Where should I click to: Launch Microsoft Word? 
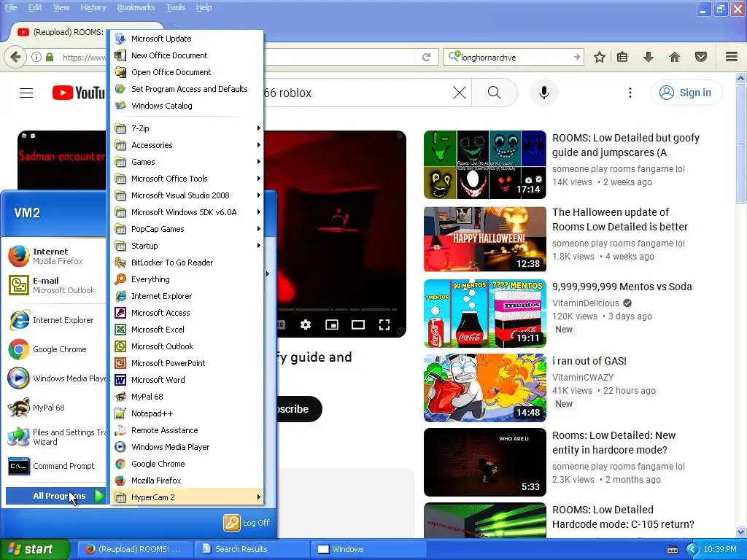tap(187, 379)
